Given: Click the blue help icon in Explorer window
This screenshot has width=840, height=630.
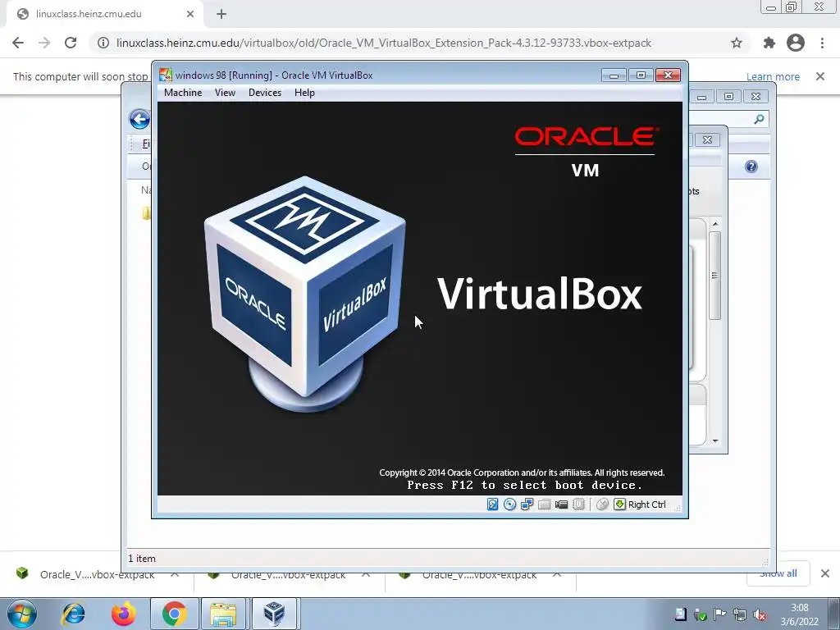Looking at the screenshot, I should pyautogui.click(x=751, y=167).
